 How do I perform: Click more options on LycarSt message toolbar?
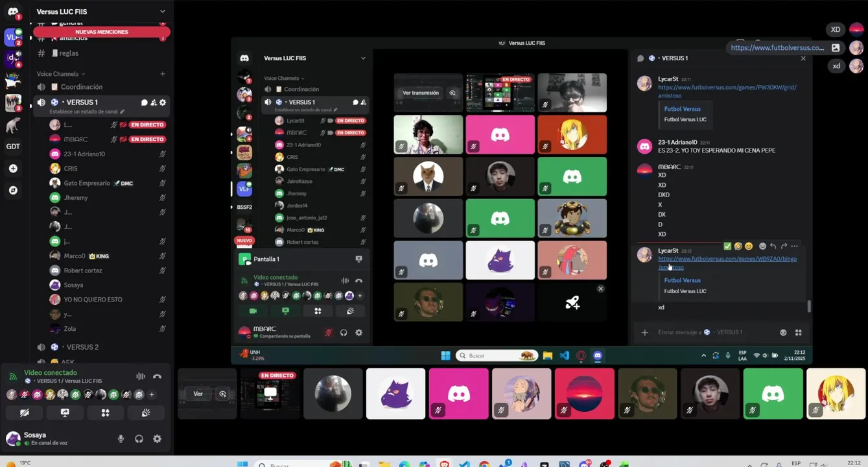point(795,246)
